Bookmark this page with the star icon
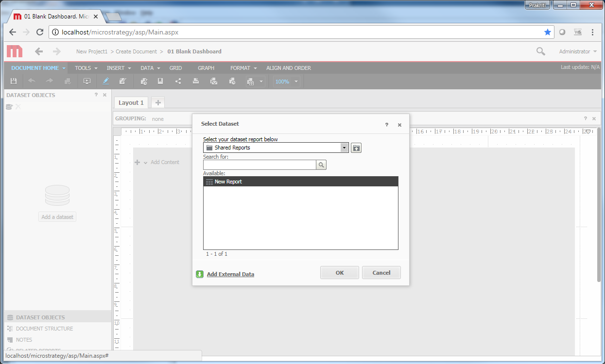The image size is (605, 364). tap(548, 32)
